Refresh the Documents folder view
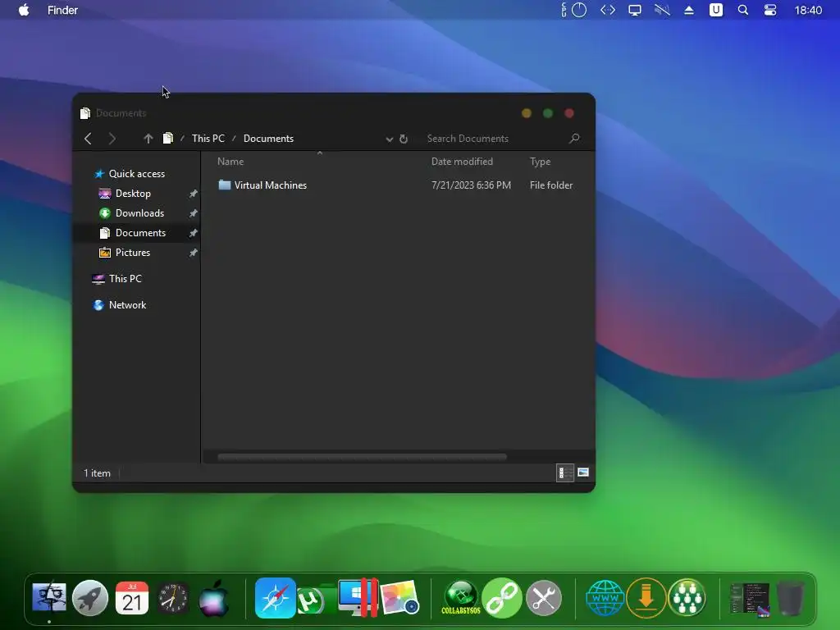Screen dimensions: 840x630 [x=404, y=139]
